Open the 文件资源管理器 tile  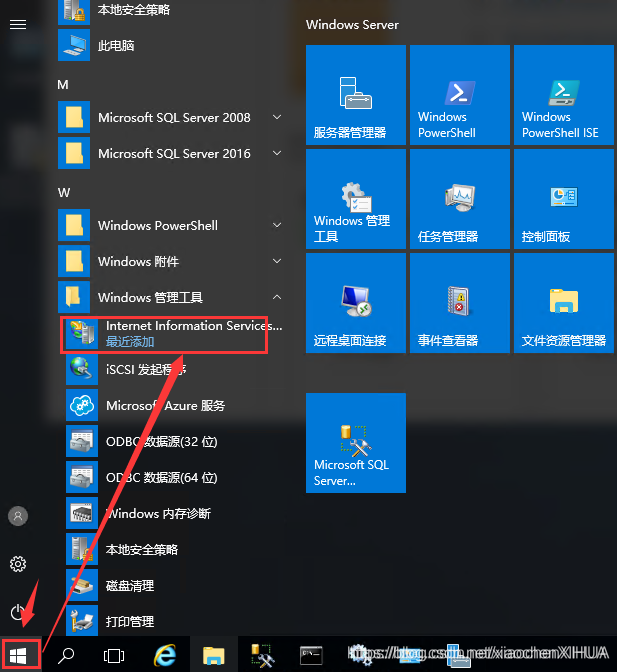click(564, 303)
